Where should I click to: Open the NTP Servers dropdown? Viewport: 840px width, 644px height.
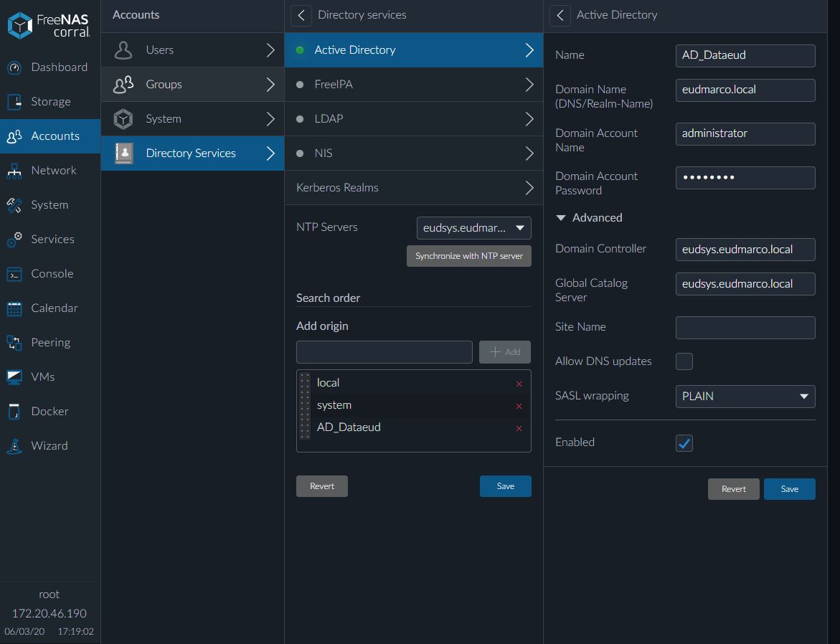tap(473, 228)
